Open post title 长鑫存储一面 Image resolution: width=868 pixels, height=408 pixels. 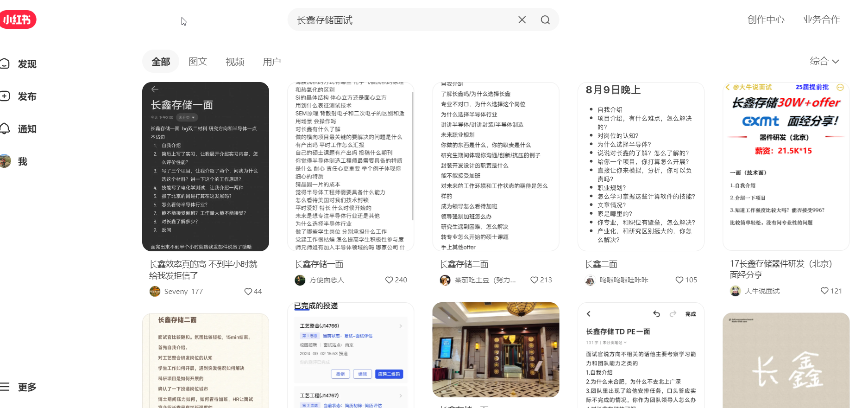(x=319, y=264)
